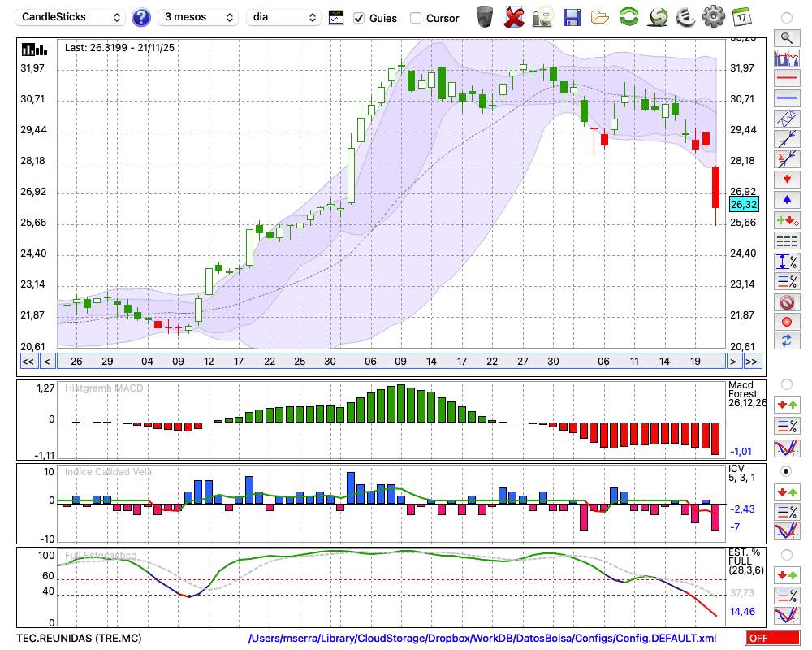The height and width of the screenshot is (650, 812).
Task: Enable the Cursor checkbox
Action: click(x=416, y=18)
